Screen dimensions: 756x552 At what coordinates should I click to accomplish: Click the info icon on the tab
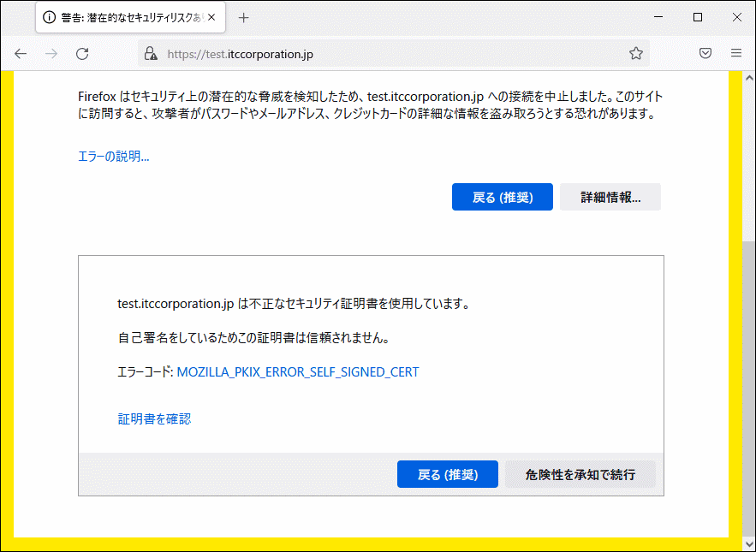[49, 18]
